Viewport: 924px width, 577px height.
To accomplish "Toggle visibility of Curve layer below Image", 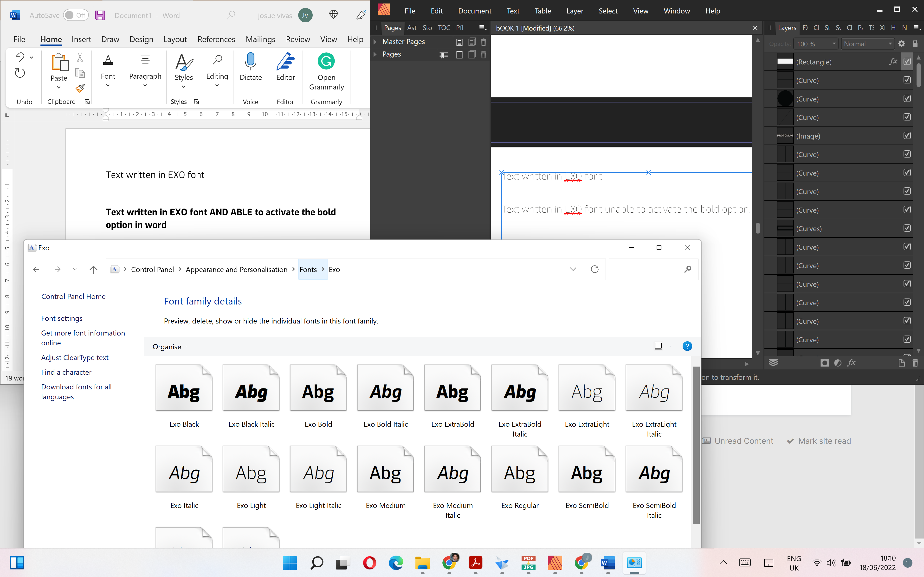I will 907,154.
